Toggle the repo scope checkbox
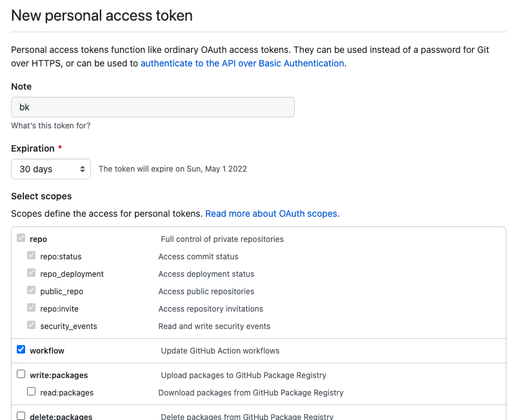This screenshot has width=525, height=420. click(x=21, y=238)
